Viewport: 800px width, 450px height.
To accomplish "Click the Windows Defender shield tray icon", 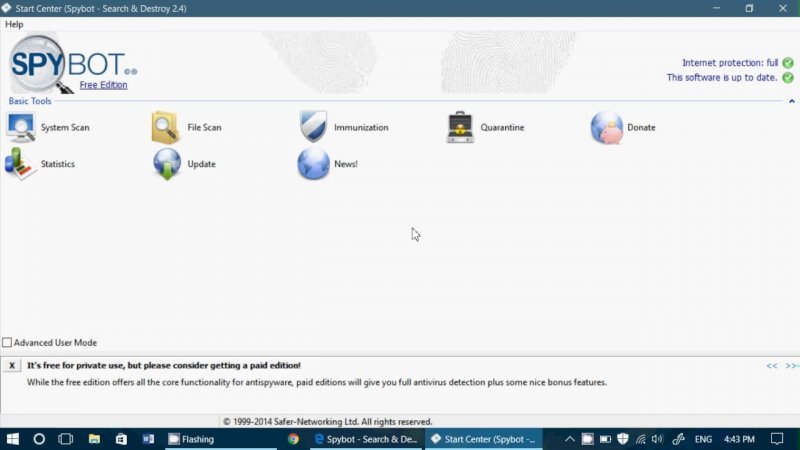I will click(x=622, y=439).
